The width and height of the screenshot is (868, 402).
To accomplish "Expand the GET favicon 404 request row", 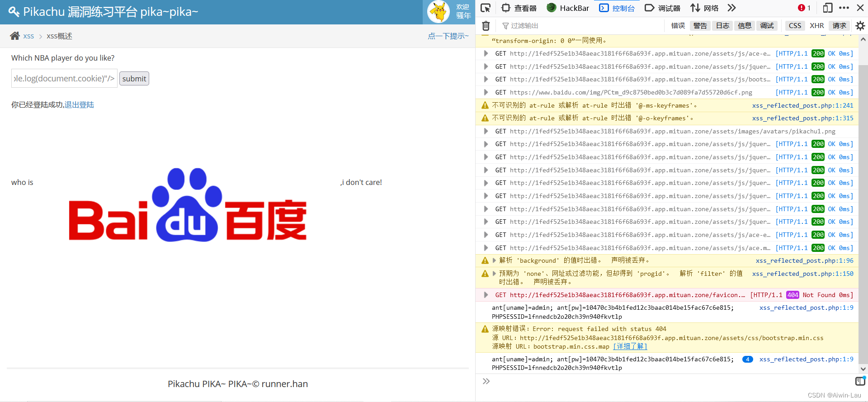I will 486,295.
